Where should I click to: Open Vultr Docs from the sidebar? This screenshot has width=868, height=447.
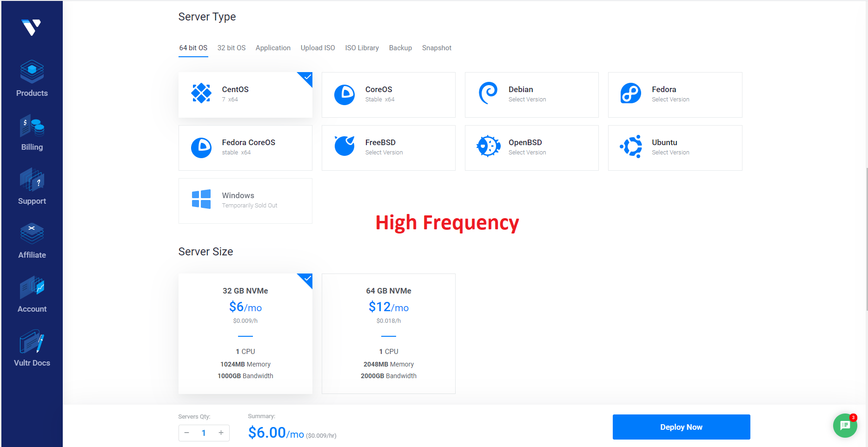(x=32, y=348)
